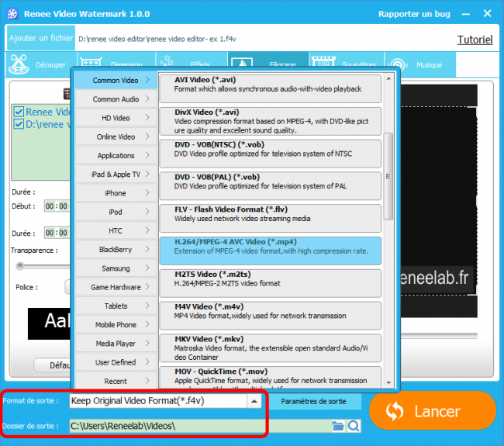
Task: Open the User Defined format category
Action: [116, 362]
